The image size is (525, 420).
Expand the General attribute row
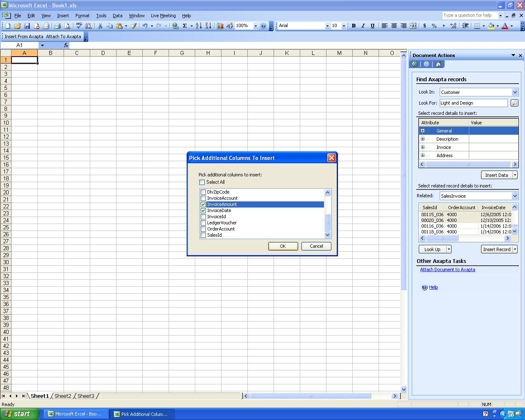tap(422, 131)
